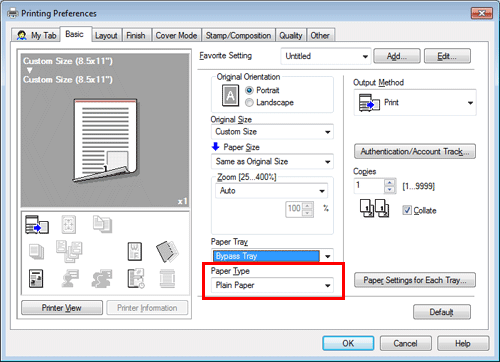Click the Add... favorite setting button

(x=397, y=56)
